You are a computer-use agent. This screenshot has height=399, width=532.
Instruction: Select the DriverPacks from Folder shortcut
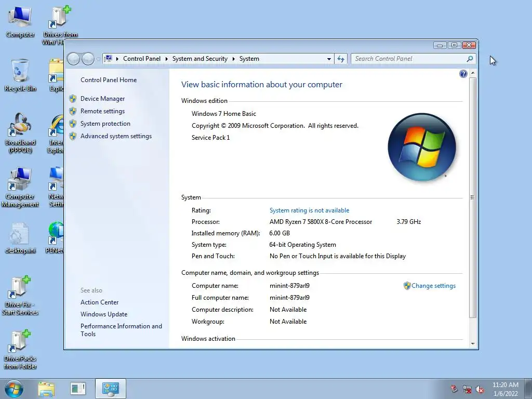coord(20,350)
